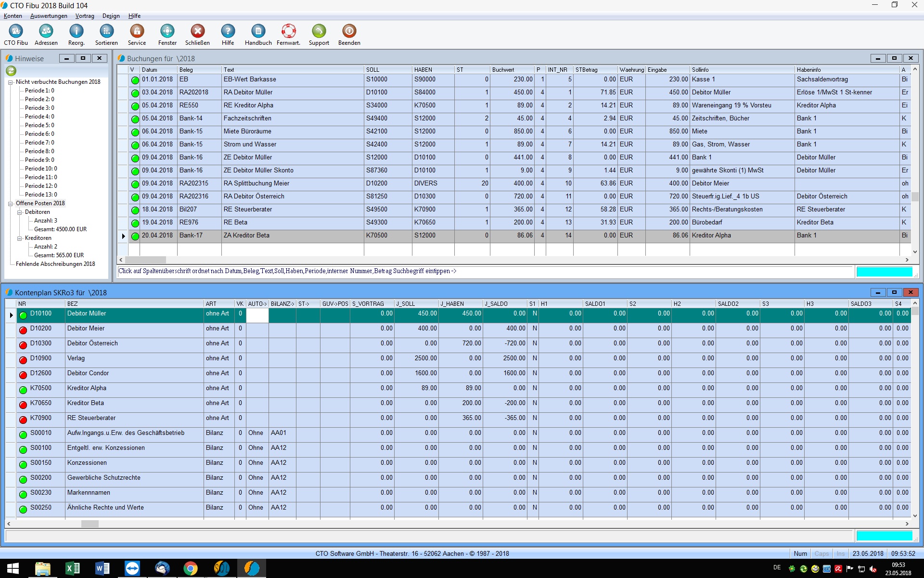
Task: Open the Vortrag menu
Action: point(85,16)
